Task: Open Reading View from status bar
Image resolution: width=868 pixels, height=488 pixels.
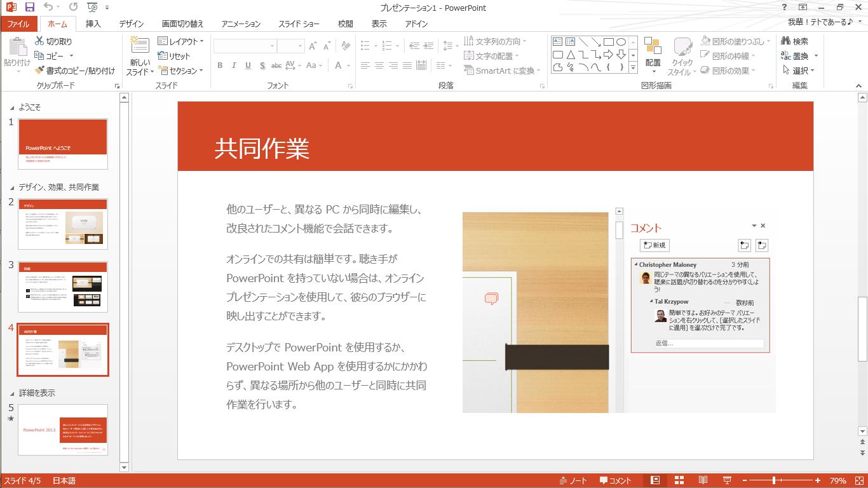Action: (x=703, y=480)
